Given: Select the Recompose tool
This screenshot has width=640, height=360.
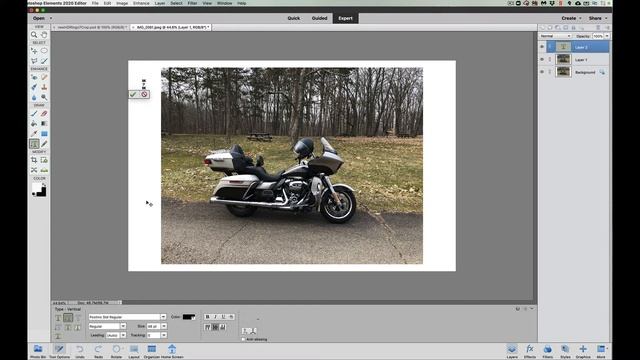Looking at the screenshot, I should 44,160.
